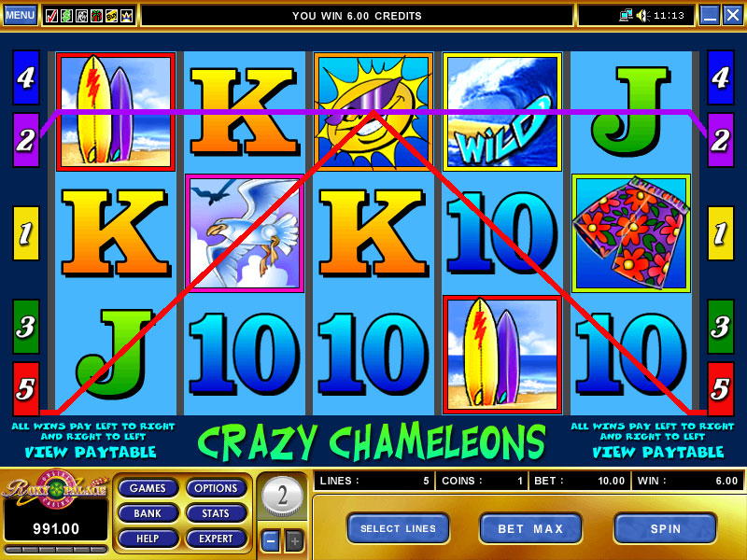Image resolution: width=747 pixels, height=560 pixels.
Task: Click the green dollar sign icon
Action: [66, 16]
